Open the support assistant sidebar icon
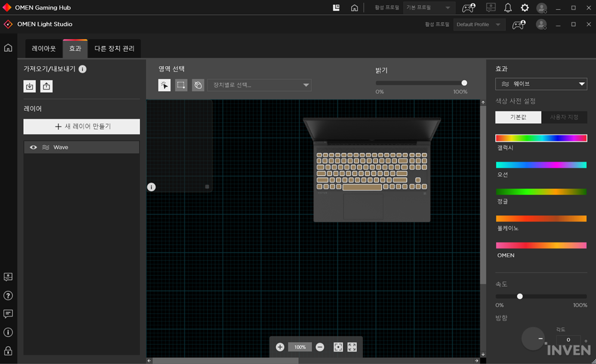The width and height of the screenshot is (596, 364). (8, 277)
